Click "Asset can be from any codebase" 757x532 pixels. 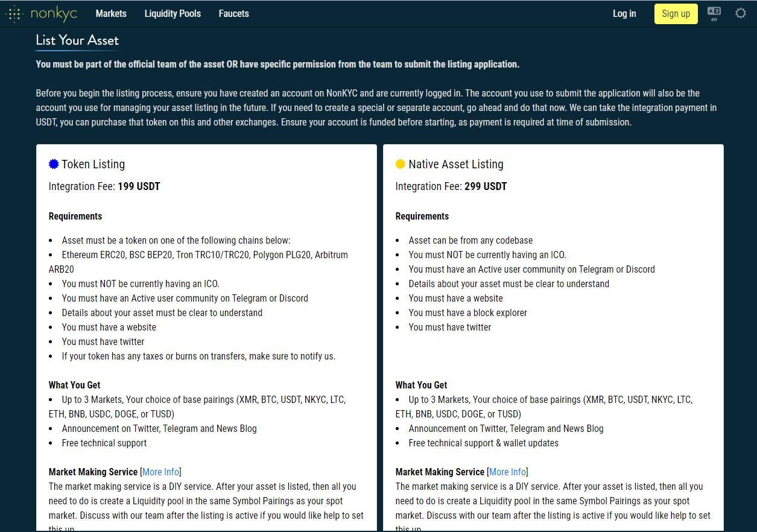(x=470, y=240)
